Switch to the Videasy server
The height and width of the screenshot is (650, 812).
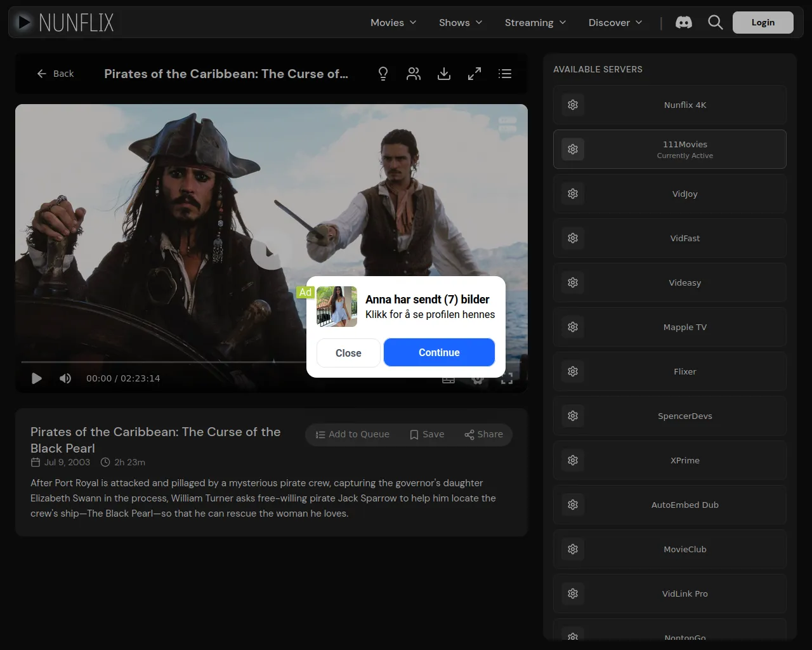coord(670,282)
